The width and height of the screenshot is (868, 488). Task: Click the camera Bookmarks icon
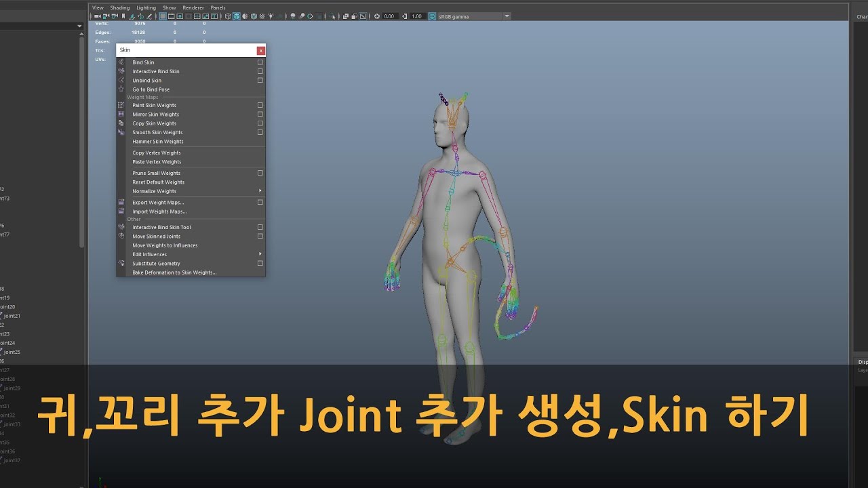click(123, 16)
